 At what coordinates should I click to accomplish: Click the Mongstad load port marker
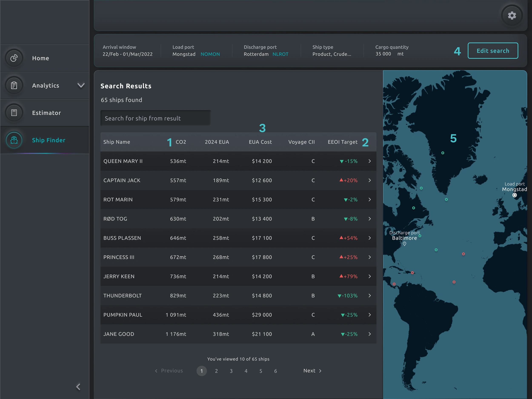(x=514, y=195)
